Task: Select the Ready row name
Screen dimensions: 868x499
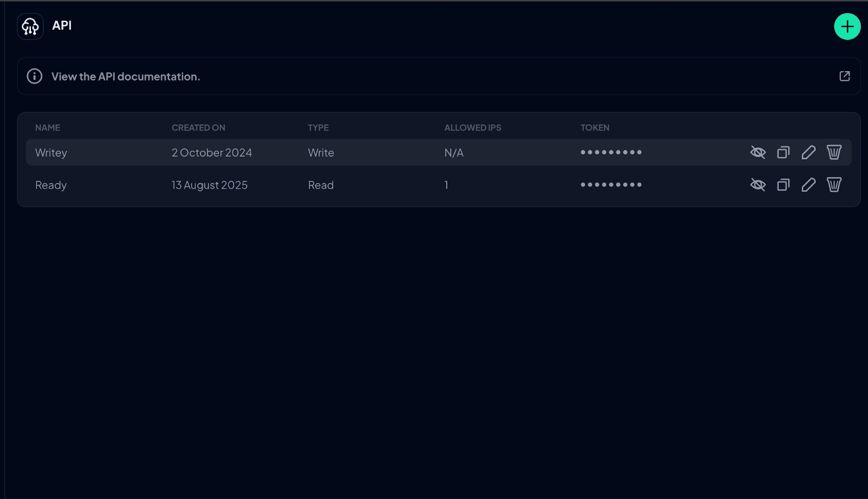Action: click(51, 185)
